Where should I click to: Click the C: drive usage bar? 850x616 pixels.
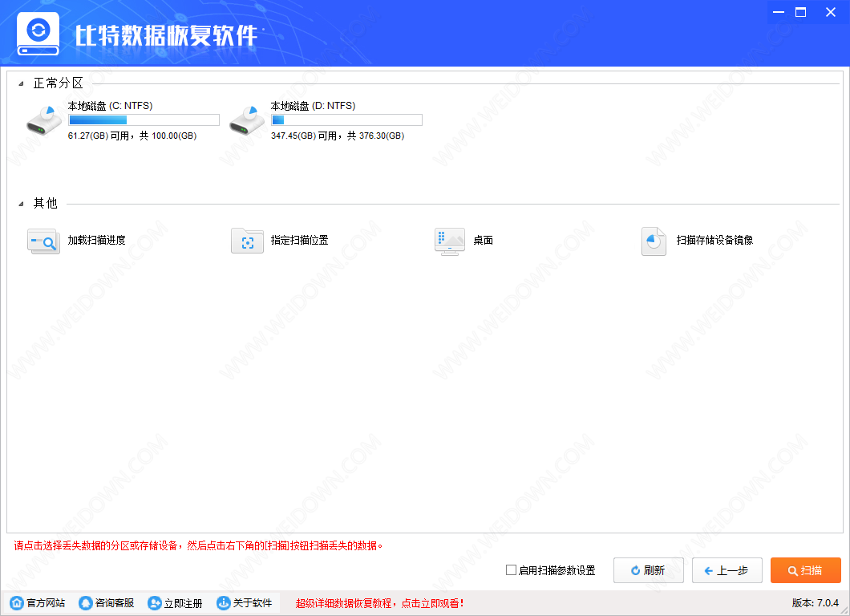(x=144, y=120)
